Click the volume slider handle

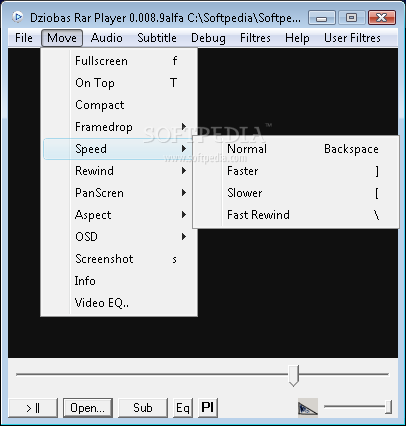click(x=388, y=407)
